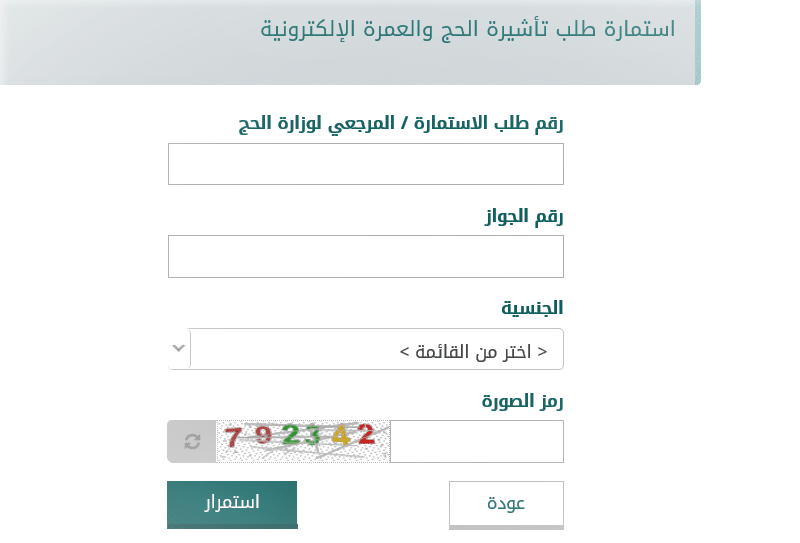Click the yellow digit 4 in captcha
The height and width of the screenshot is (543, 800).
click(x=341, y=435)
